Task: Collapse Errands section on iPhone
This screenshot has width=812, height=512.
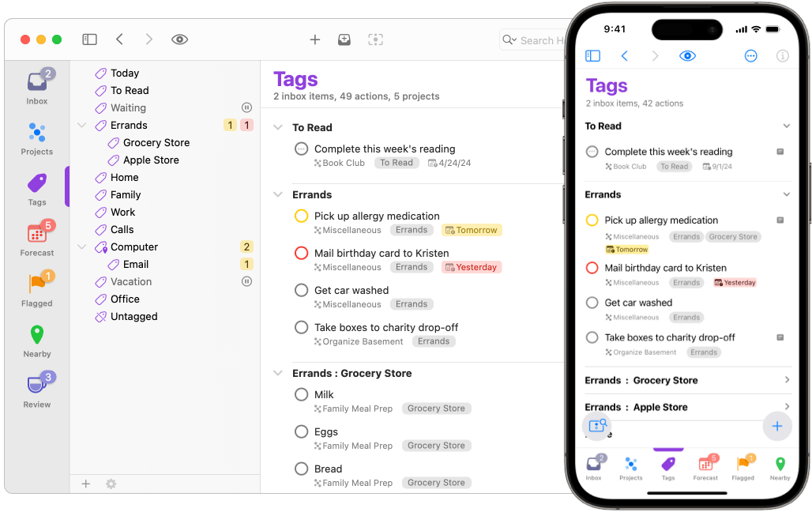Action: pyautogui.click(x=787, y=194)
